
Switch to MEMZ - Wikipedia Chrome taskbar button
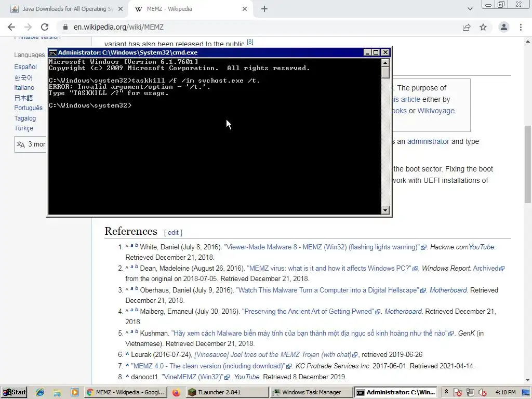(x=126, y=392)
